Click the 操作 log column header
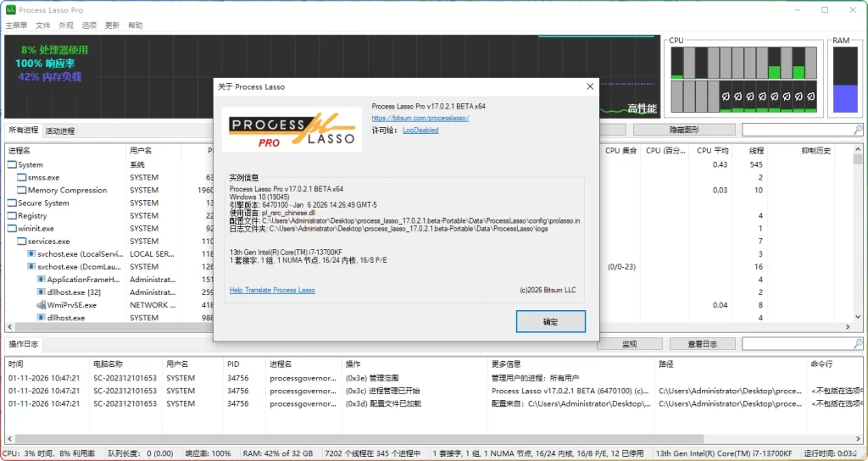Image resolution: width=868 pixels, height=461 pixels. (x=415, y=364)
